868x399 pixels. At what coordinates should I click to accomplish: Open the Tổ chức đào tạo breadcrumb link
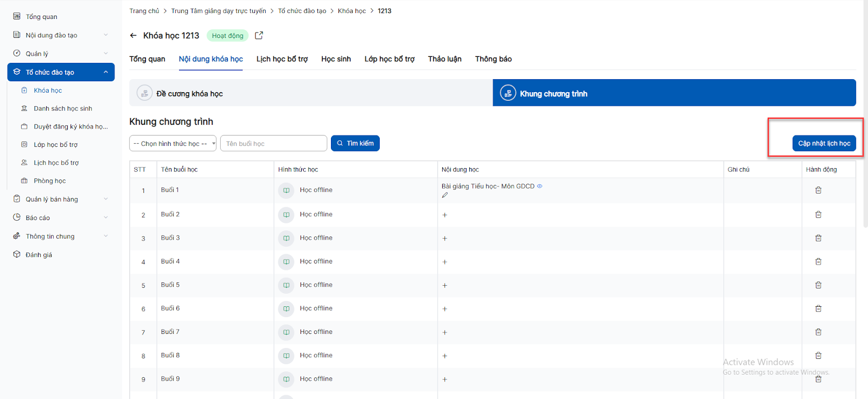[x=302, y=11]
